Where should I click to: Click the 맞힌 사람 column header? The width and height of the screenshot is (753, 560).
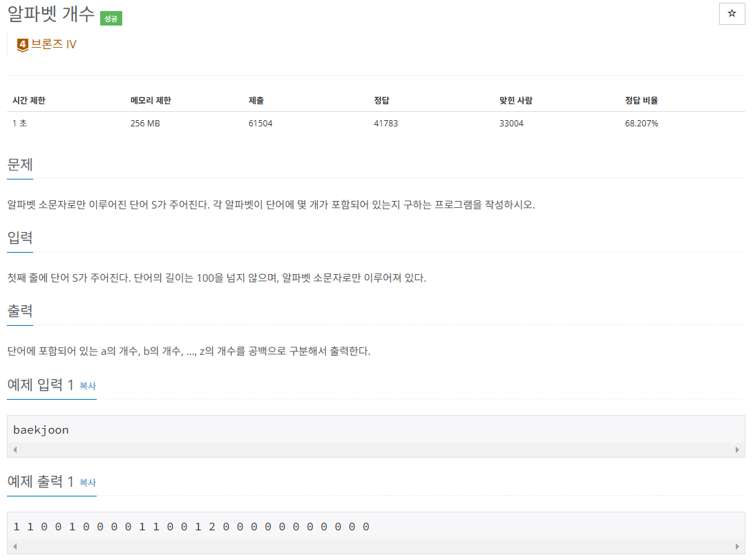click(x=516, y=100)
